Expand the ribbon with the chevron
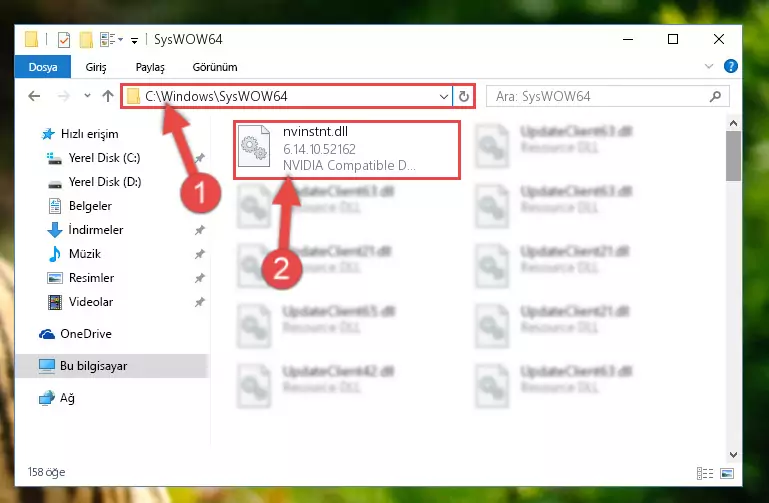Image resolution: width=769 pixels, height=503 pixels. pyautogui.click(x=709, y=66)
